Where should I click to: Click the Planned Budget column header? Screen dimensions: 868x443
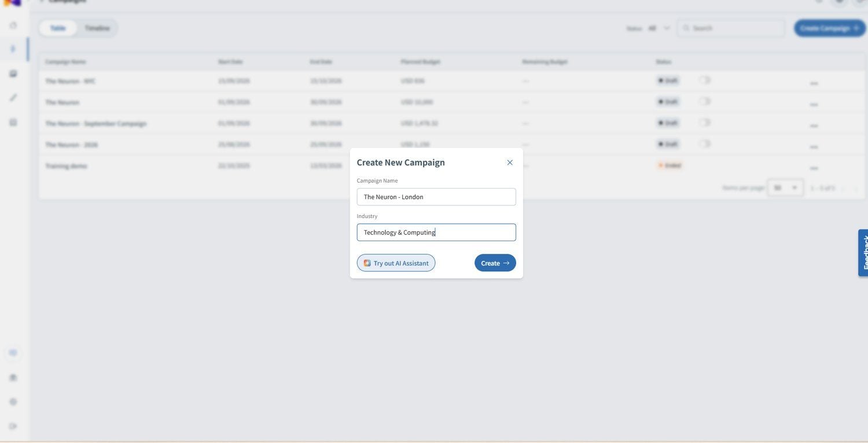click(421, 61)
